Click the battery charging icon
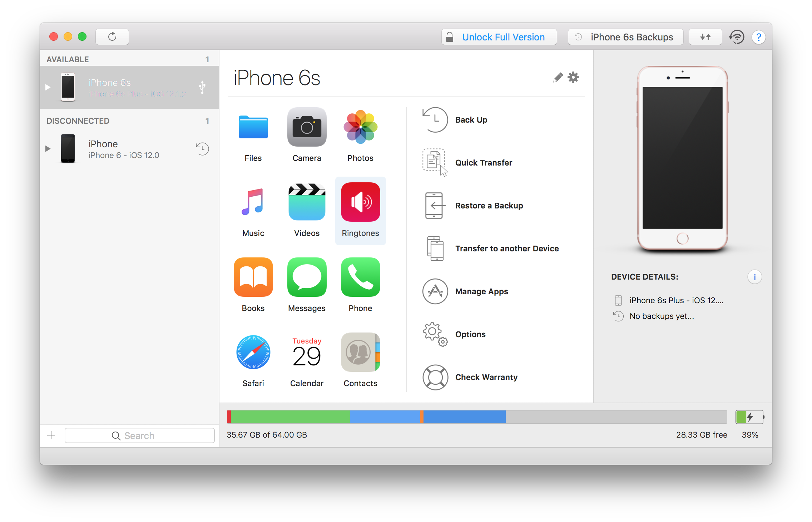 [749, 417]
